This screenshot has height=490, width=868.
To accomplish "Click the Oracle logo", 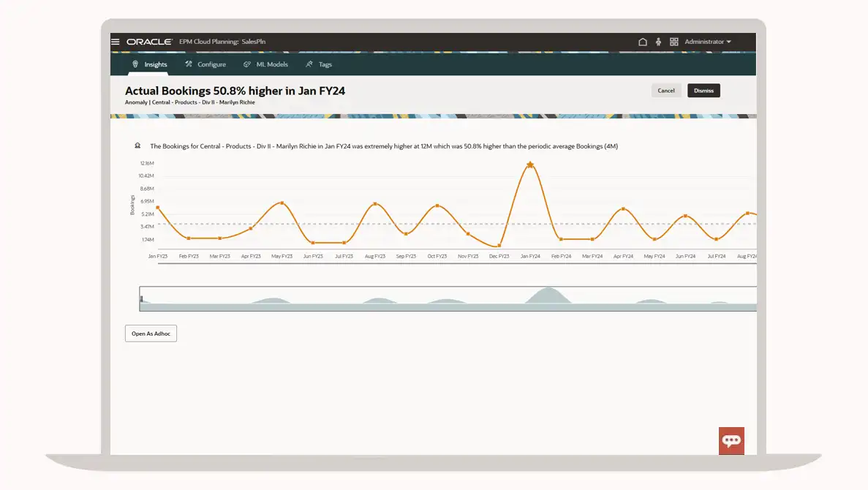I will pyautogui.click(x=149, y=42).
